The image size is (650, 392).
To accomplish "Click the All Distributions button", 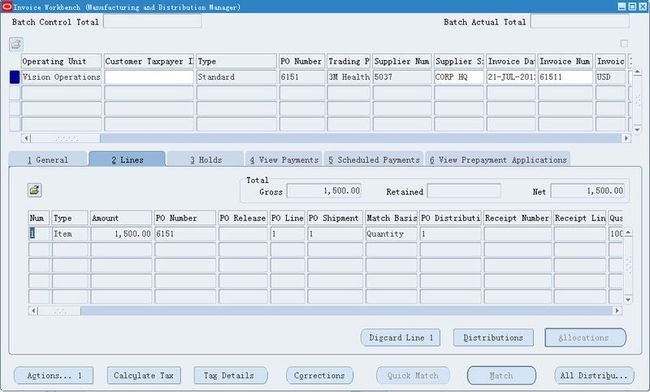I will 594,375.
